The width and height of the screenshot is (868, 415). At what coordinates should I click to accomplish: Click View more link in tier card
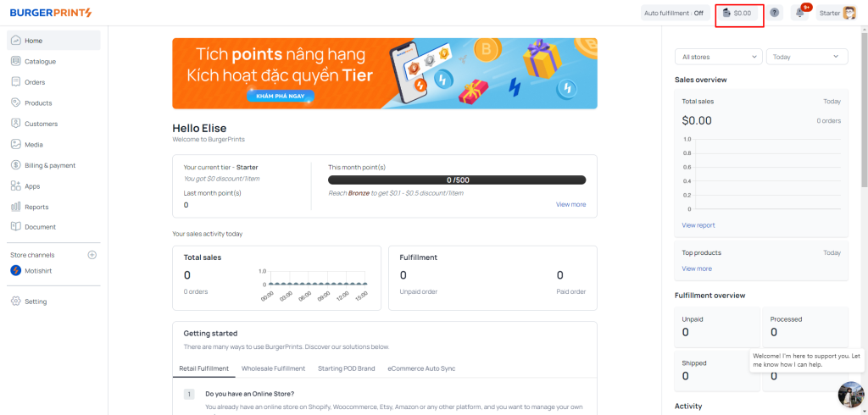click(570, 204)
